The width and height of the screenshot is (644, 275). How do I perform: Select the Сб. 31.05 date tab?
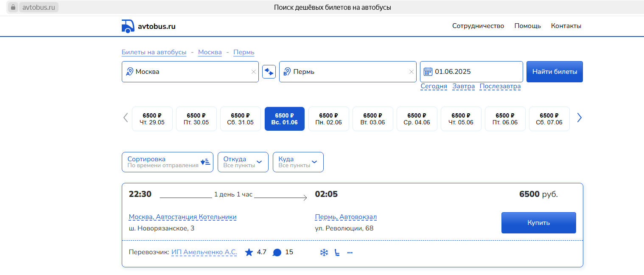click(x=241, y=119)
